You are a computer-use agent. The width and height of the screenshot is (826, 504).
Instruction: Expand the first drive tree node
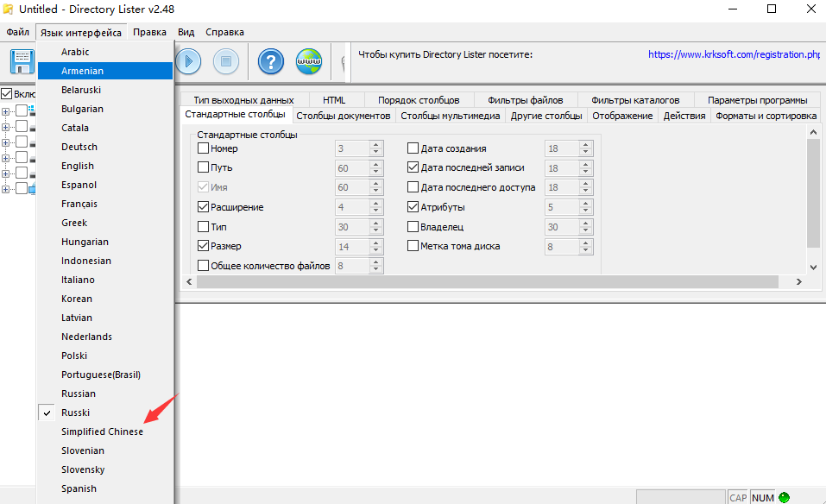point(7,111)
